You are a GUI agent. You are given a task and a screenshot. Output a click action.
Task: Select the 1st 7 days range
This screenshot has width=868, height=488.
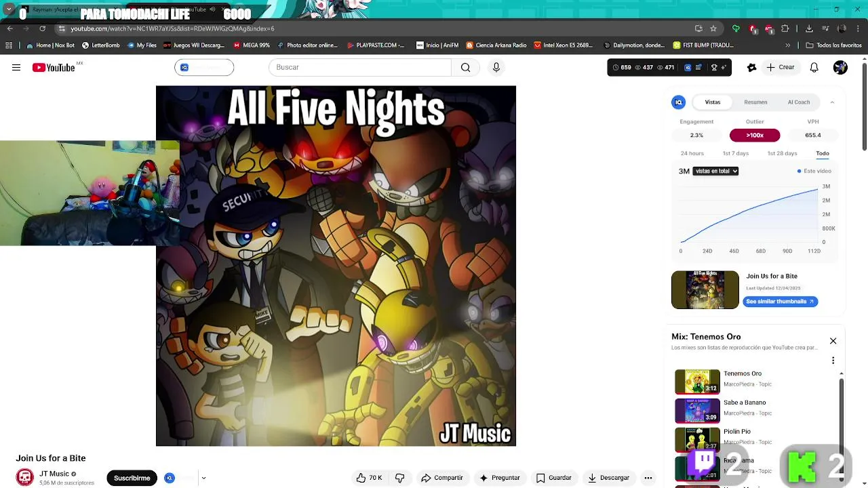pyautogui.click(x=736, y=153)
